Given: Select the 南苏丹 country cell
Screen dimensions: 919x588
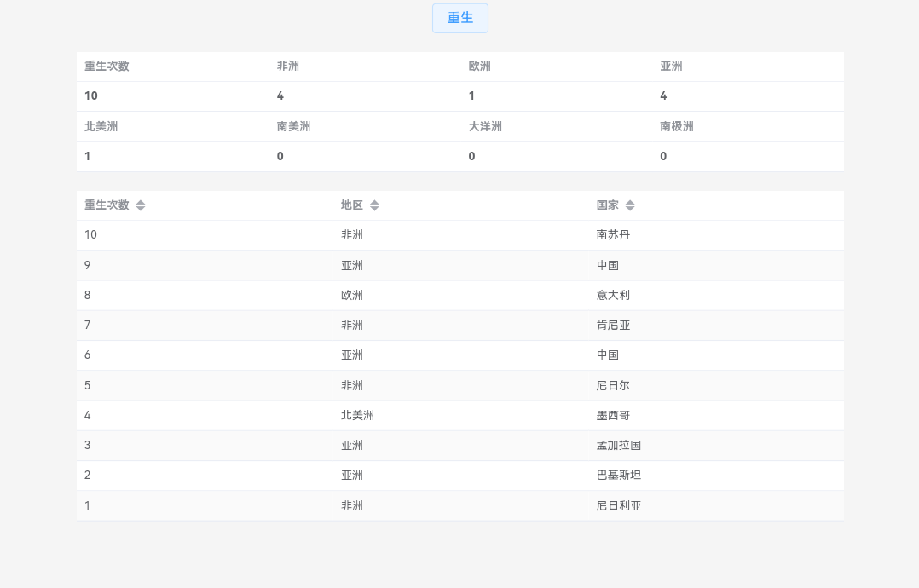Looking at the screenshot, I should pyautogui.click(x=613, y=235).
